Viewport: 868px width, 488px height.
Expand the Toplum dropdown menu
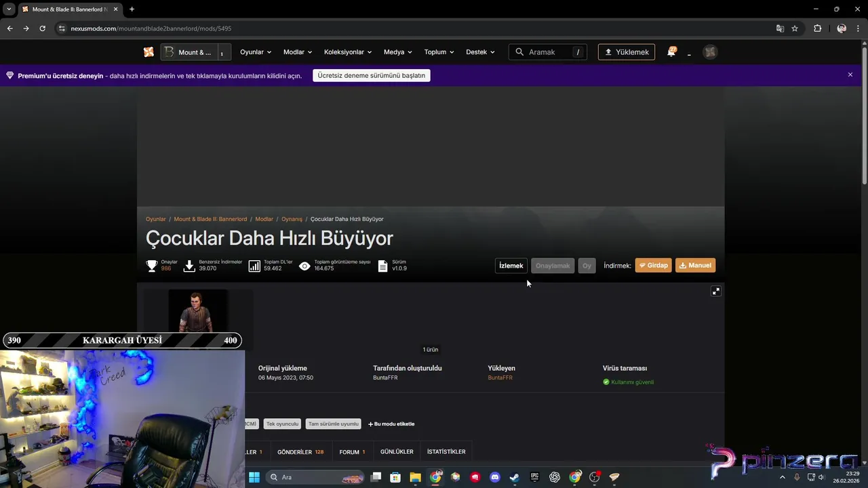439,52
